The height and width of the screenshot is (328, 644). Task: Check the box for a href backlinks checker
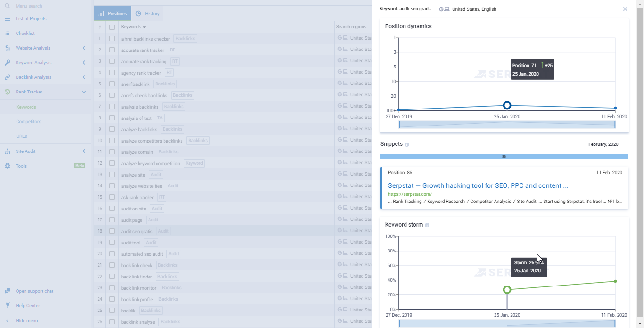(112, 38)
